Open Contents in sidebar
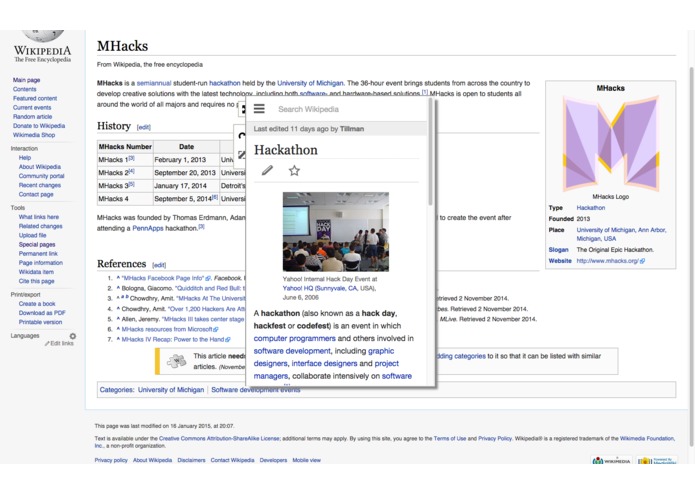This screenshot has height=494, width=695. click(24, 89)
